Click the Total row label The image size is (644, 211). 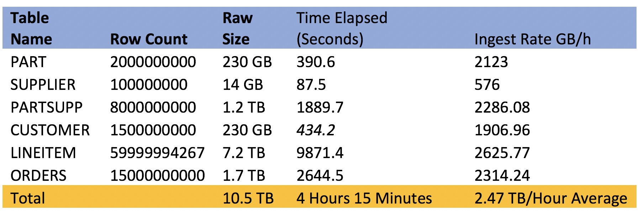28,199
